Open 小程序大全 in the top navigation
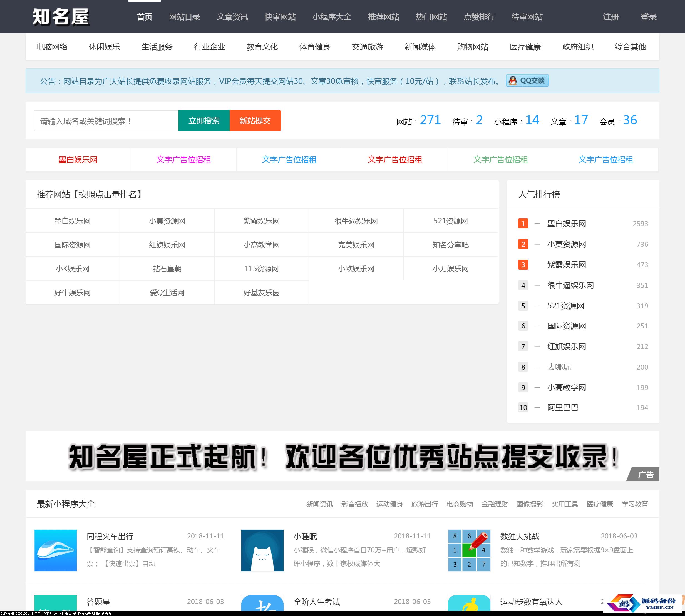Image resolution: width=685 pixels, height=616 pixels. pyautogui.click(x=332, y=17)
